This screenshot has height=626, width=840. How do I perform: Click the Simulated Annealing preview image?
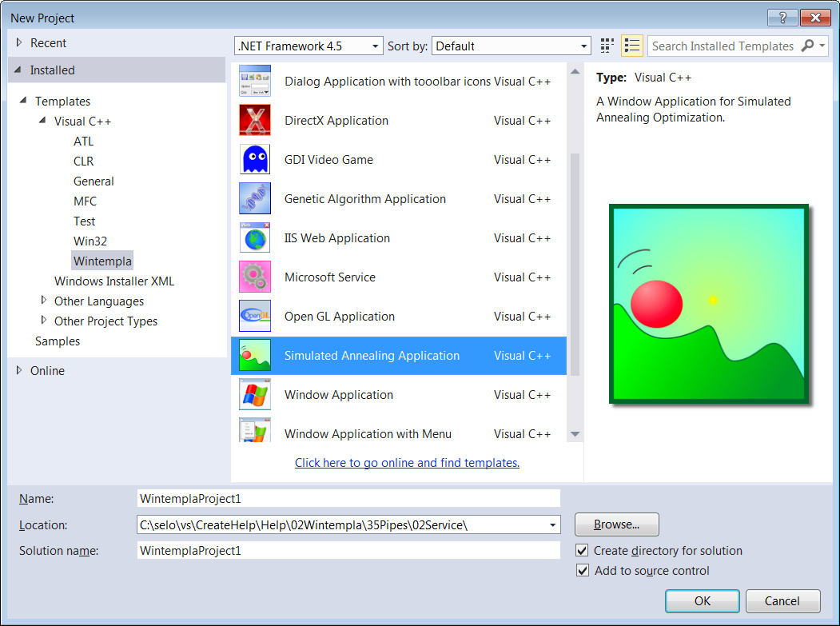[x=709, y=304]
